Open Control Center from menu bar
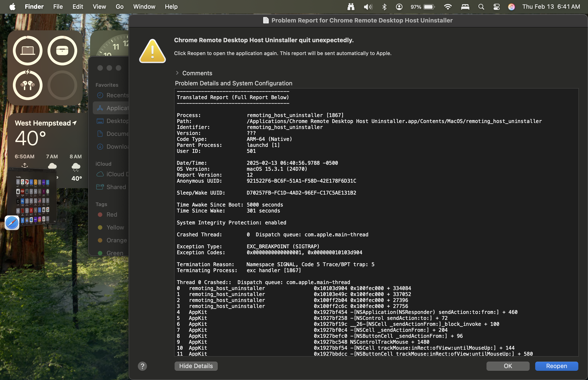 click(496, 7)
